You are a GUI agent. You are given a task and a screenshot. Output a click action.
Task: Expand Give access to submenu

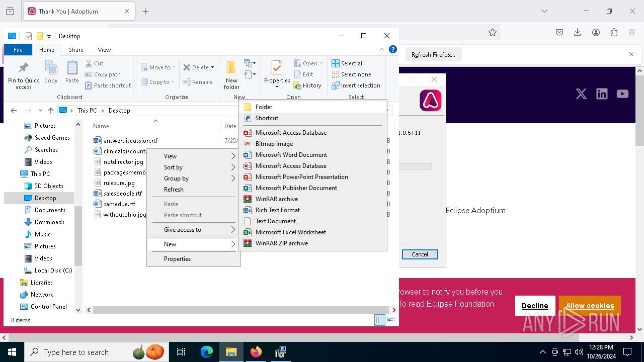[x=194, y=230]
